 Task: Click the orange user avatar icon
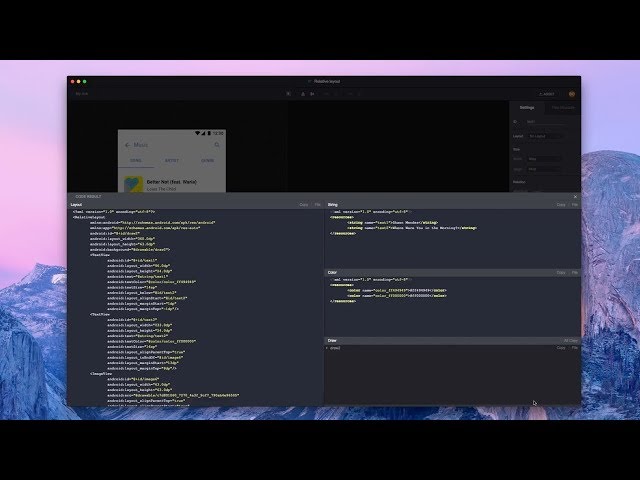pyautogui.click(x=573, y=93)
